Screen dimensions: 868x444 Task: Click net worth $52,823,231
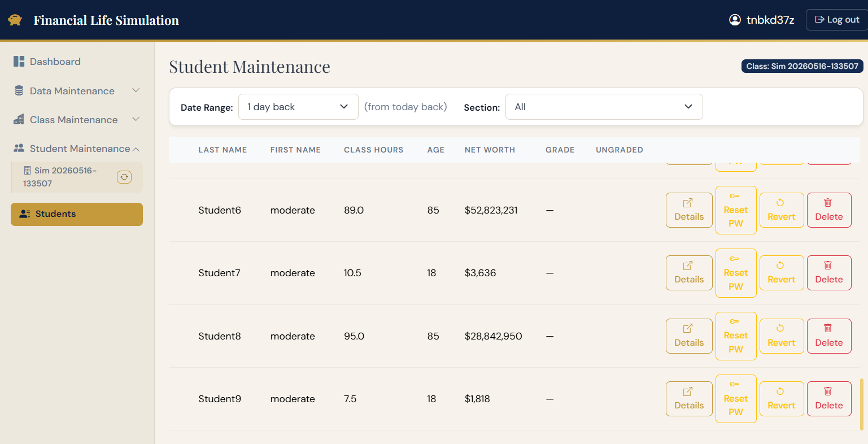(491, 210)
